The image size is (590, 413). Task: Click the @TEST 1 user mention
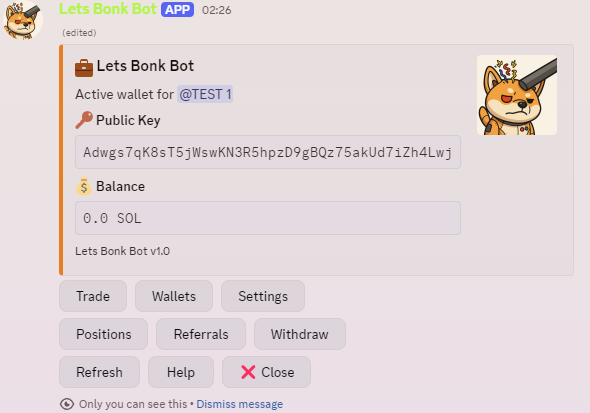click(x=205, y=94)
